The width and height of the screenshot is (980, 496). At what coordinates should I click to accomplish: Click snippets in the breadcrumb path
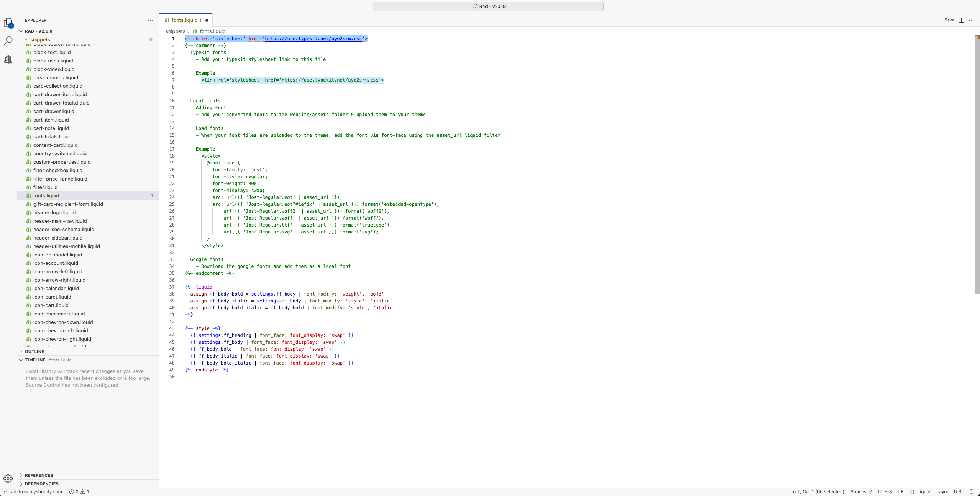pyautogui.click(x=175, y=31)
